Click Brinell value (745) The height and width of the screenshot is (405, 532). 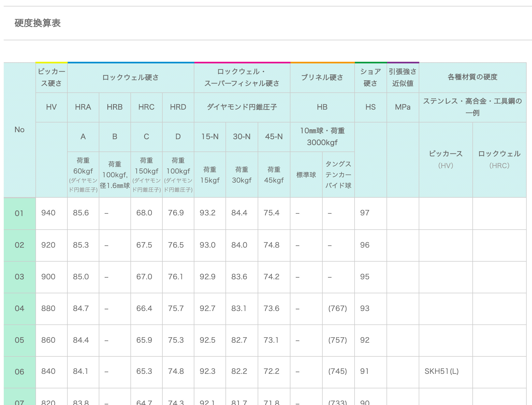click(338, 371)
